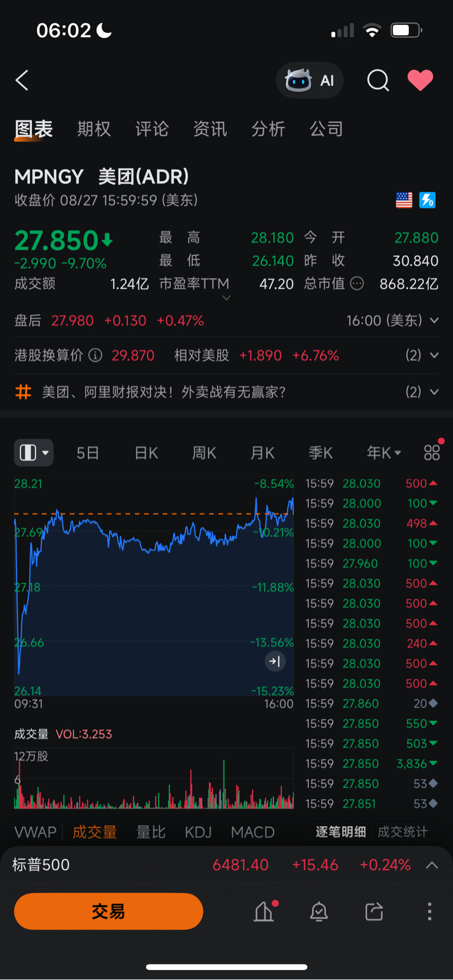
Task: Tap the info icon beside 港股换算价
Action: click(x=95, y=355)
